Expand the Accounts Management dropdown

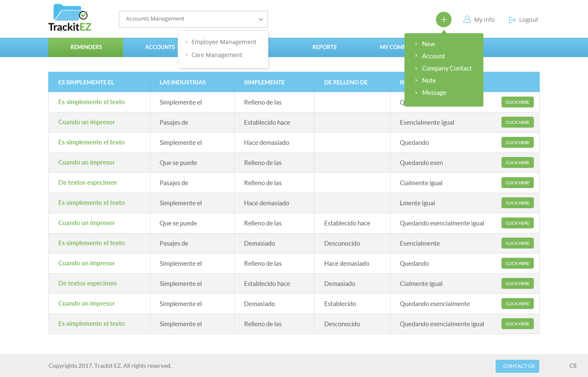tap(193, 19)
